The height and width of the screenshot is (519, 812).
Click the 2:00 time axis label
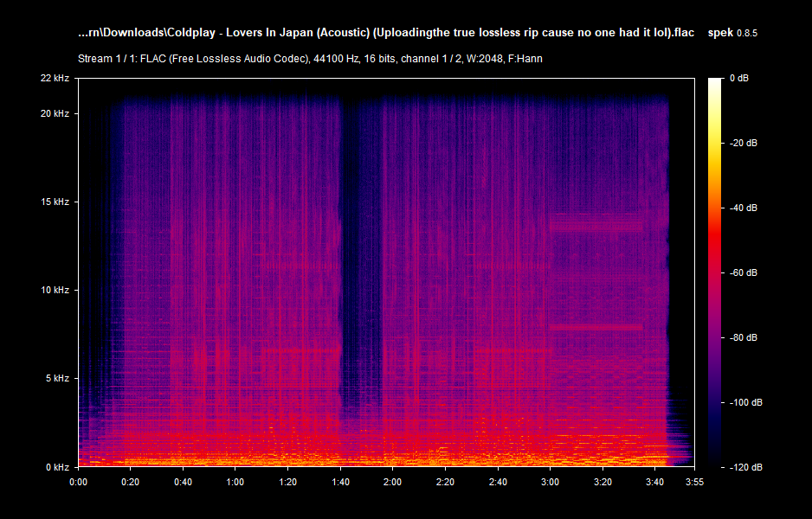point(392,483)
